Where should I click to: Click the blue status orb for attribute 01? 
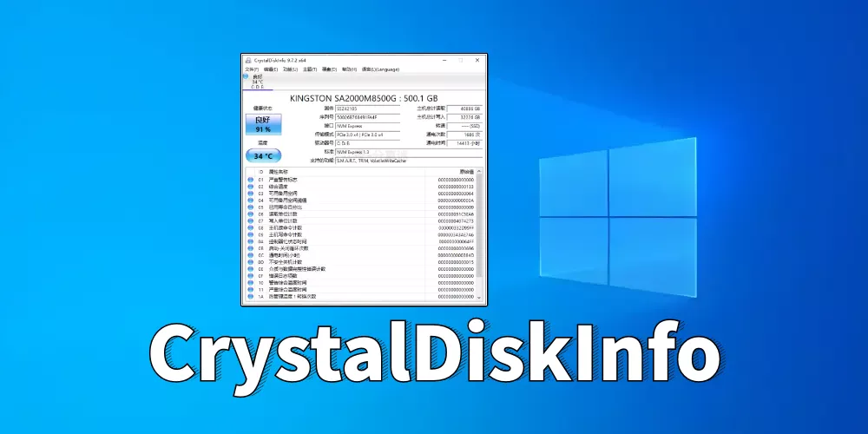pyautogui.click(x=250, y=180)
